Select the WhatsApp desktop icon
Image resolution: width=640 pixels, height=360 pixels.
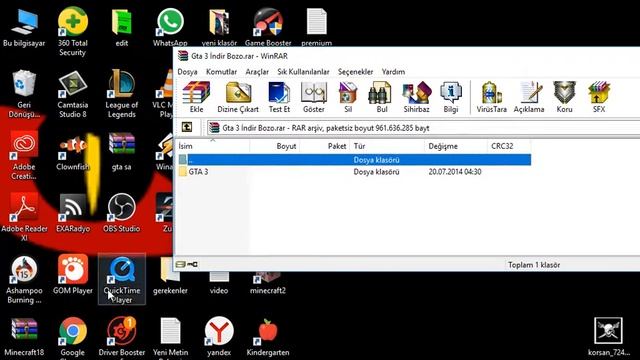click(170, 28)
